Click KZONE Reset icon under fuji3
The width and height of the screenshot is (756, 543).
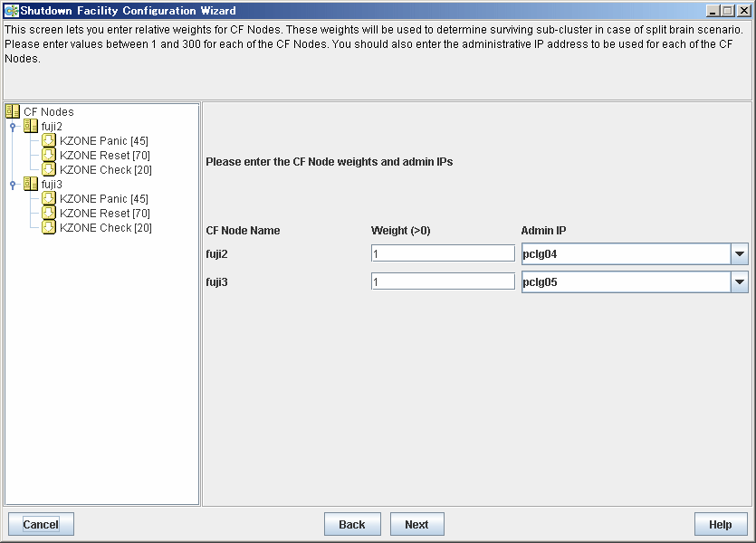49,213
